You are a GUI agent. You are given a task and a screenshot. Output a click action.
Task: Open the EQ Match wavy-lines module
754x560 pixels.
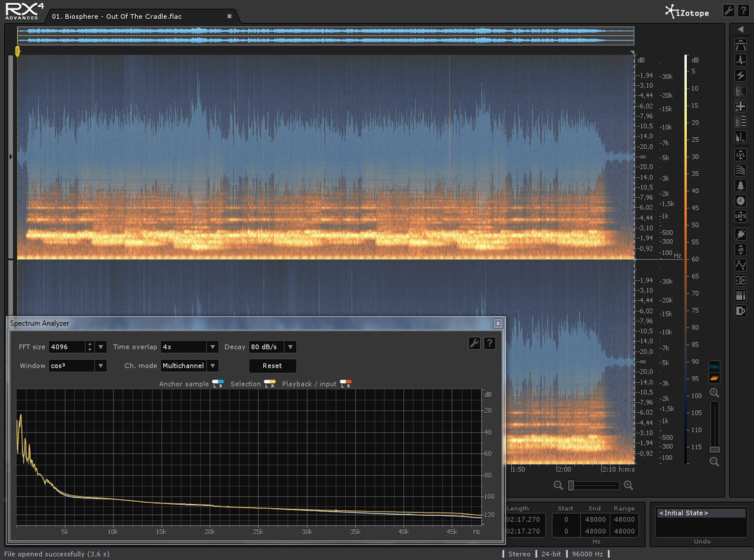tap(741, 170)
